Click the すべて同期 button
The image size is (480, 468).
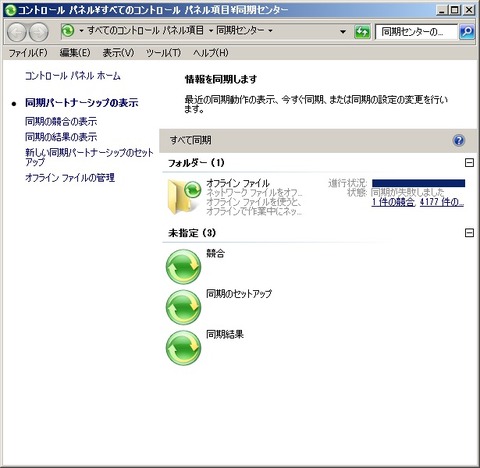(191, 140)
